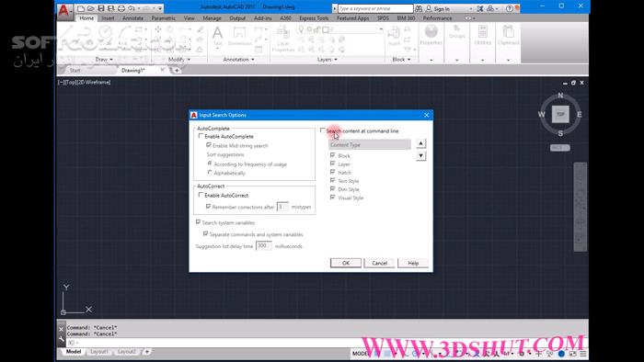Image resolution: width=644 pixels, height=362 pixels.
Task: Switch to the Annotate ribbon tab
Action: [x=132, y=18]
